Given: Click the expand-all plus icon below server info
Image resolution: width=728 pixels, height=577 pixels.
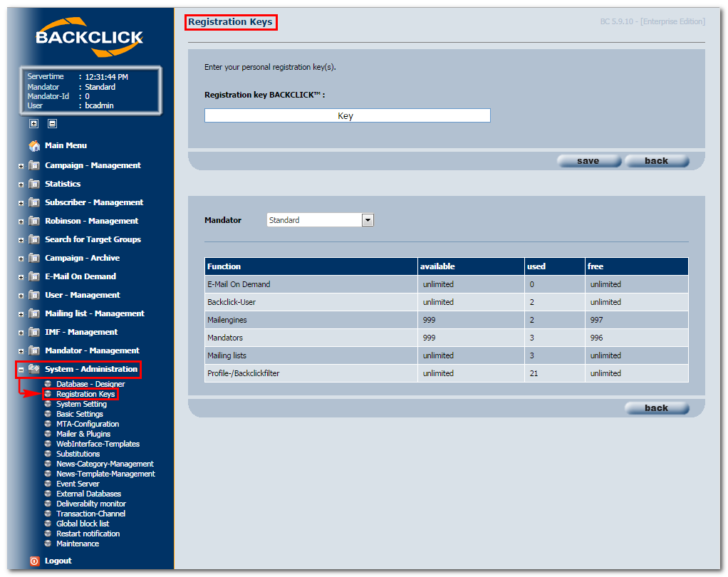Looking at the screenshot, I should (x=33, y=123).
